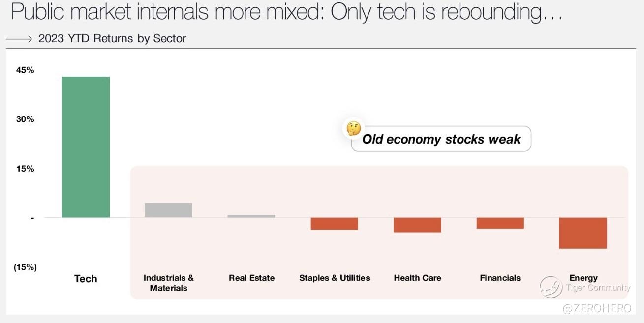The height and width of the screenshot is (323, 644).
Task: Open the @ZEROHERO watermark handle
Action: [596, 309]
